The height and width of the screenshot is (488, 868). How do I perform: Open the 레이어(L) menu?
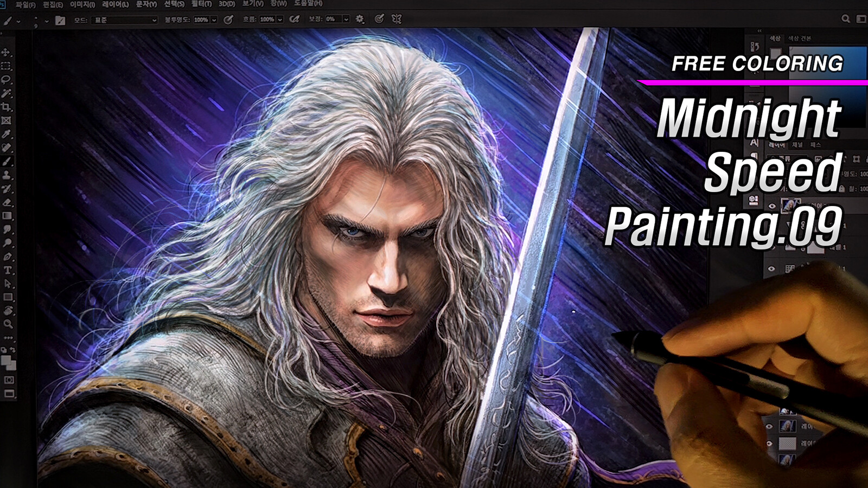click(x=116, y=4)
